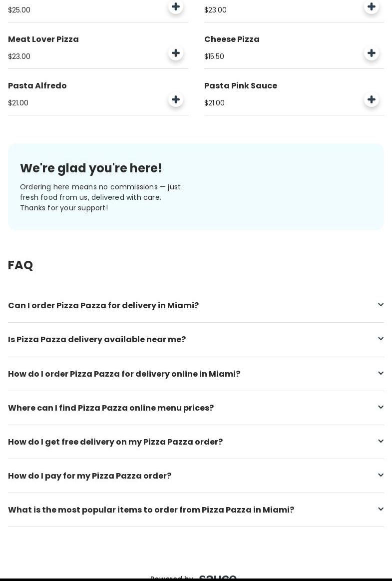The width and height of the screenshot is (392, 581).
Task: Expand "How do I pay for my order" FAQ
Action: coord(381,476)
